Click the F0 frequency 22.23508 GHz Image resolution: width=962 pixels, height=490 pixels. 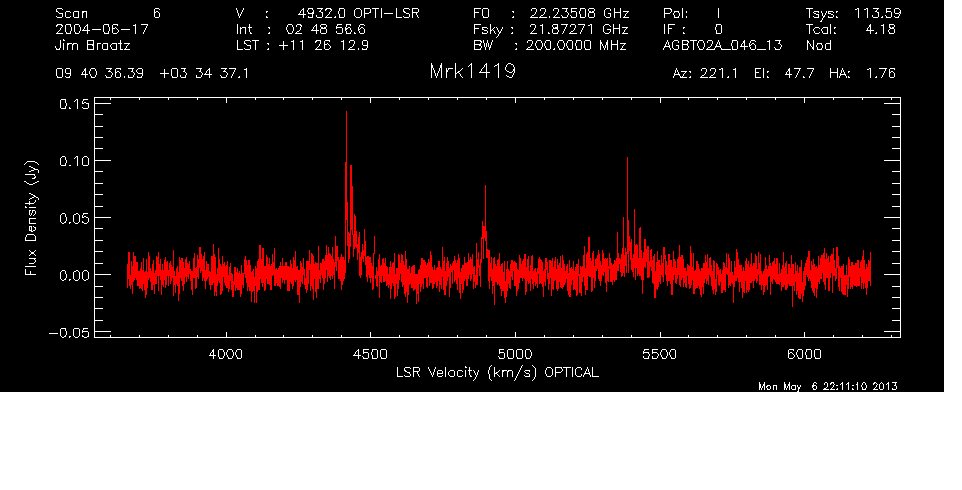[x=580, y=13]
